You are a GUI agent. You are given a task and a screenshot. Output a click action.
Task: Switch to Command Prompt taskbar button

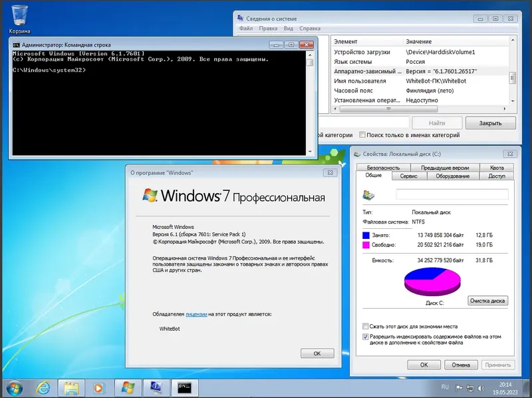pyautogui.click(x=185, y=388)
